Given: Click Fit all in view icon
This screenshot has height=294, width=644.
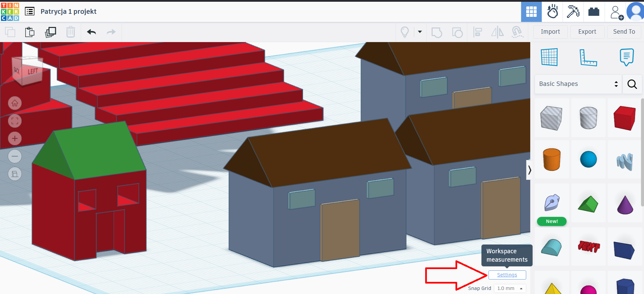Looking at the screenshot, I should pos(15,121).
